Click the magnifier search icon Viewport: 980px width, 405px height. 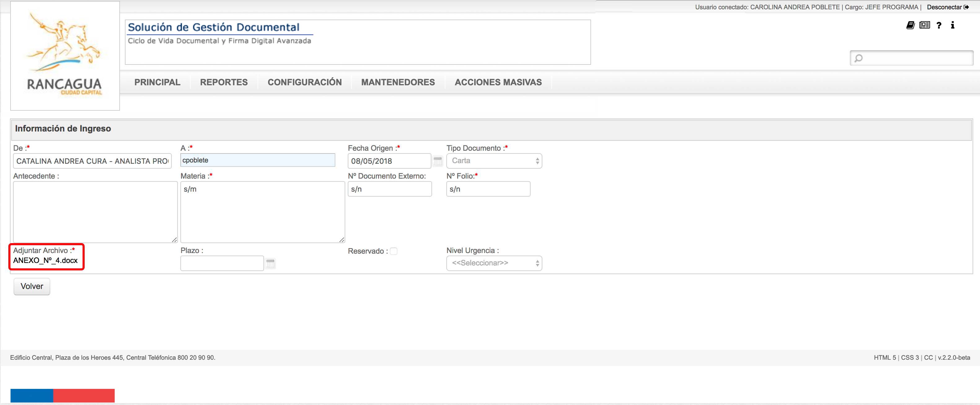pyautogui.click(x=858, y=58)
